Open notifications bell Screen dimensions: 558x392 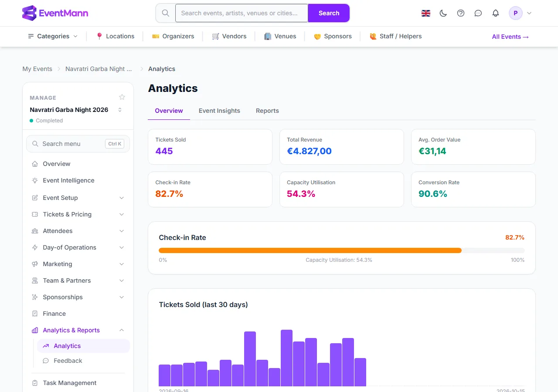pyautogui.click(x=496, y=13)
